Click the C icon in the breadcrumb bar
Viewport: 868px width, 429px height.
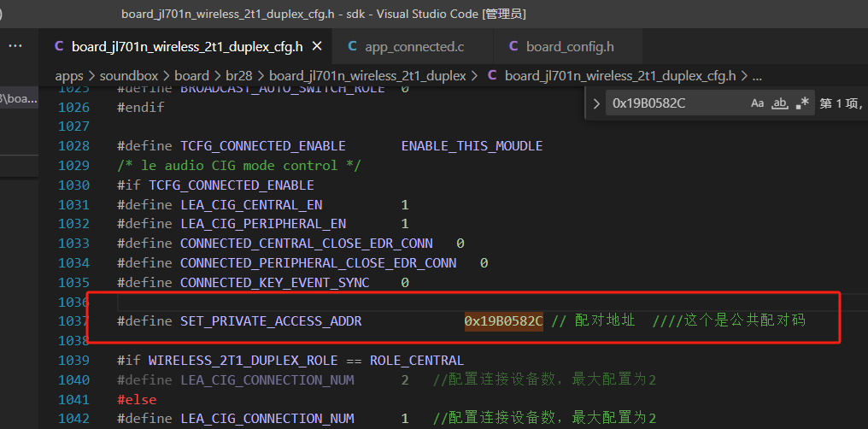[x=491, y=76]
